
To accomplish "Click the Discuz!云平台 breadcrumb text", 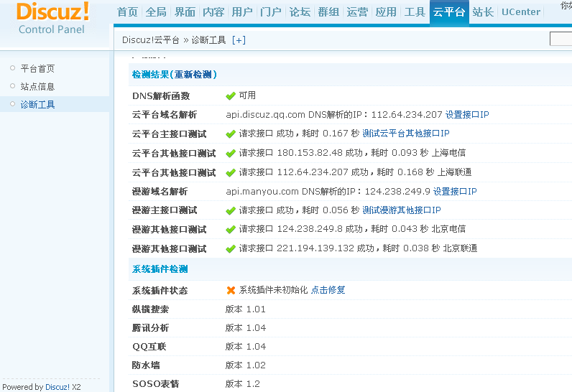I will pyautogui.click(x=151, y=40).
